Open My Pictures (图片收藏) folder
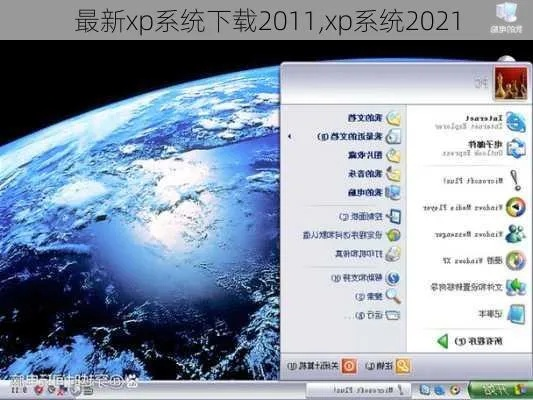533x400 pixels. (374, 155)
